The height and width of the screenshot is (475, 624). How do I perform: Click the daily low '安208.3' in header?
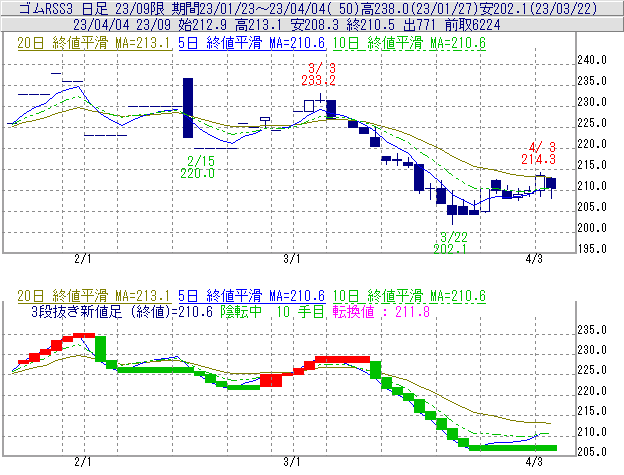click(x=314, y=25)
